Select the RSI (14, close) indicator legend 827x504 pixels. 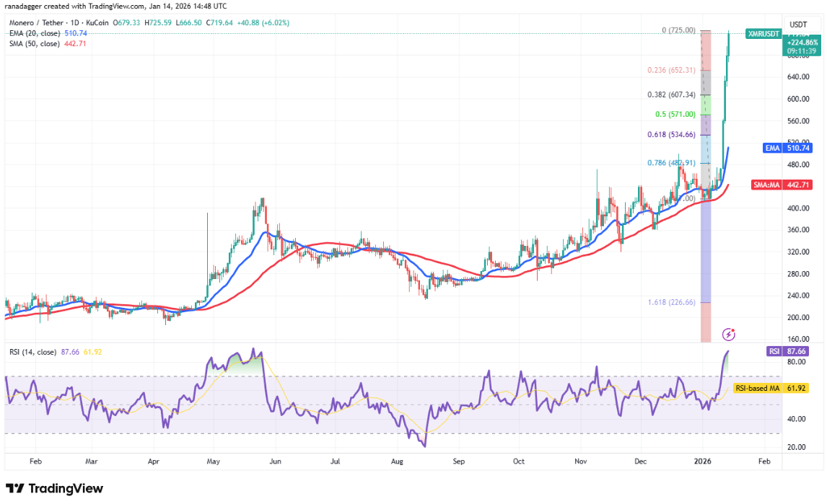[x=30, y=353]
